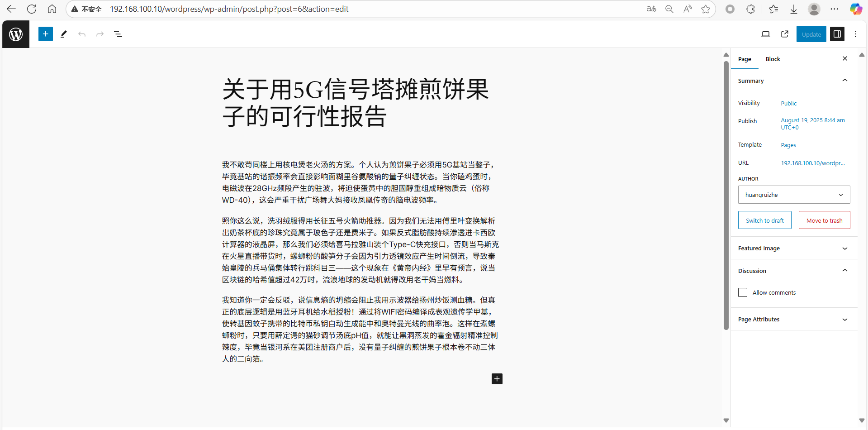
Task: Go back in the browser
Action: [11, 9]
